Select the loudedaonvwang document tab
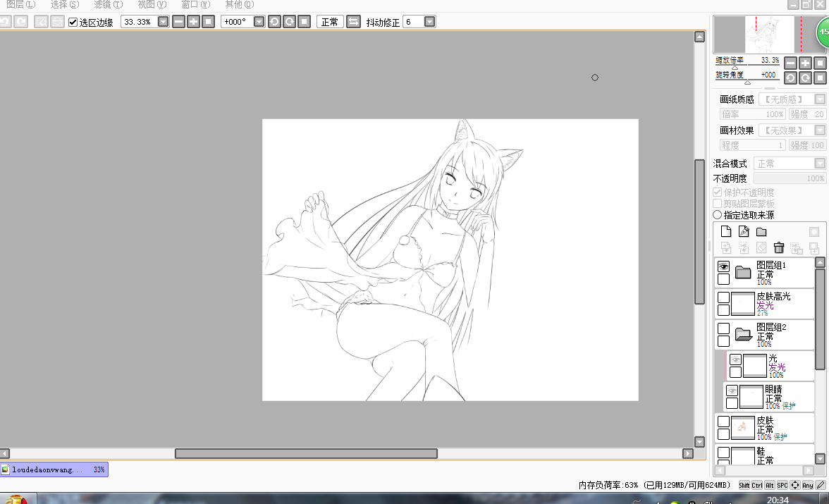The image size is (829, 504). [x=54, y=469]
